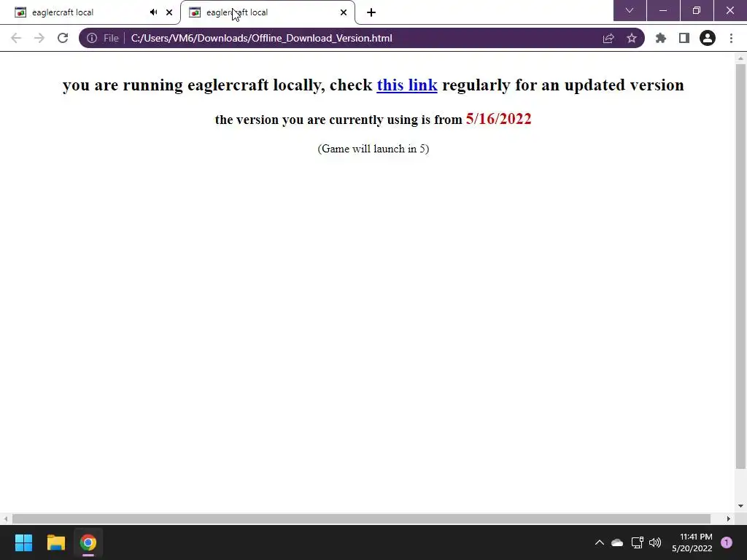Viewport: 747px width, 560px height.
Task: Click the 'Game will launch in 5' text
Action: [x=373, y=149]
